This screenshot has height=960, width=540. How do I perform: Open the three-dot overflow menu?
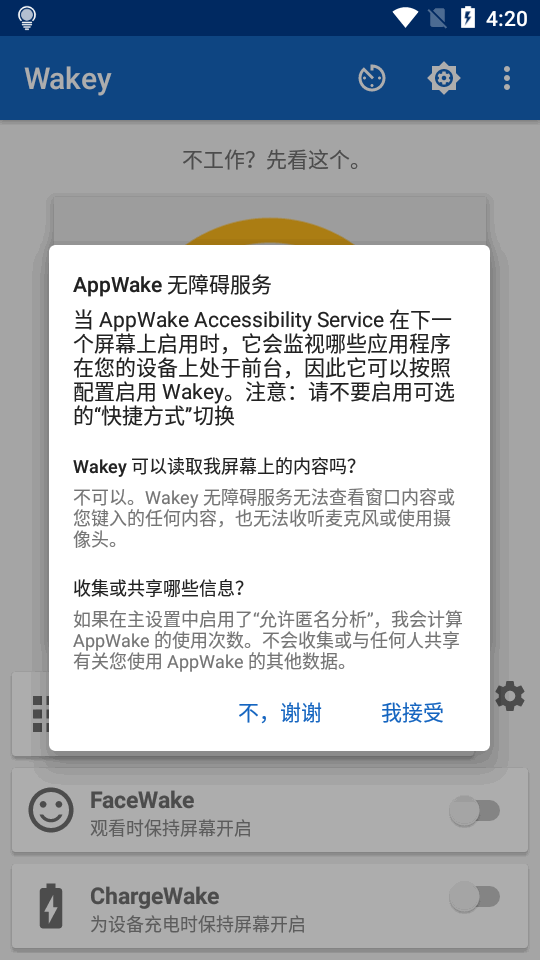[506, 78]
